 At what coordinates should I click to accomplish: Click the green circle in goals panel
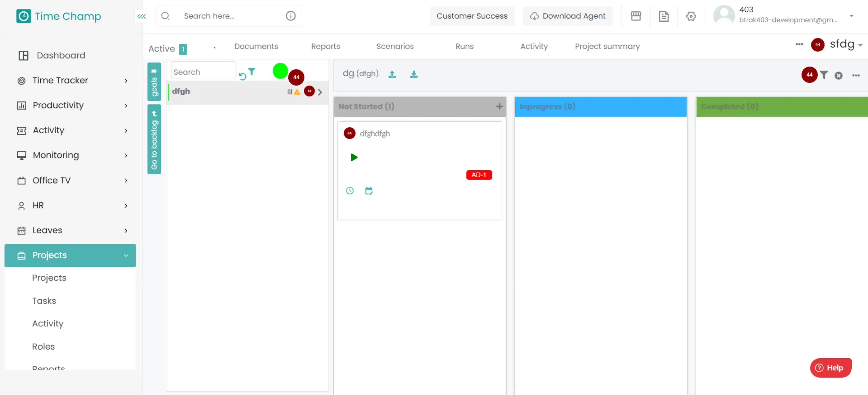tap(280, 71)
